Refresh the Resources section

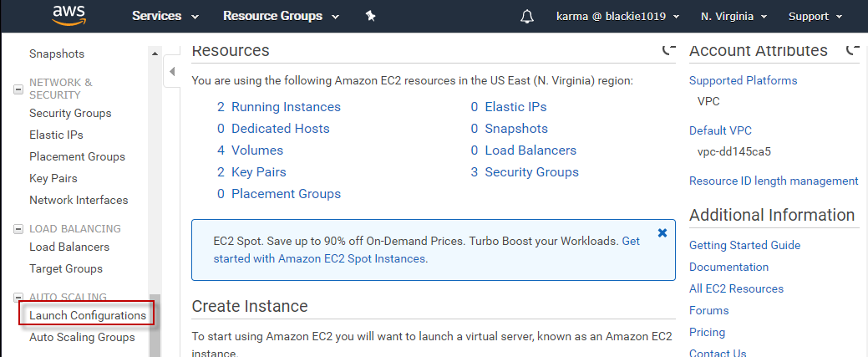668,51
